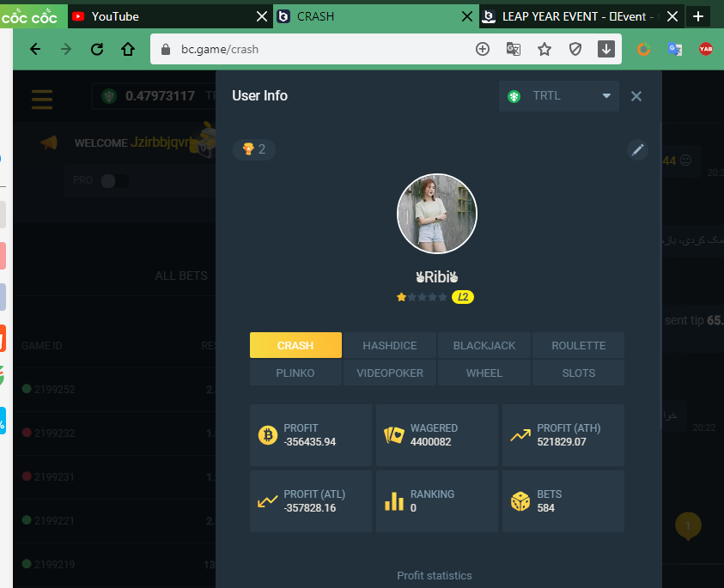Open the hamburger menu icon
Viewport: 724px width, 588px height.
coord(42,97)
